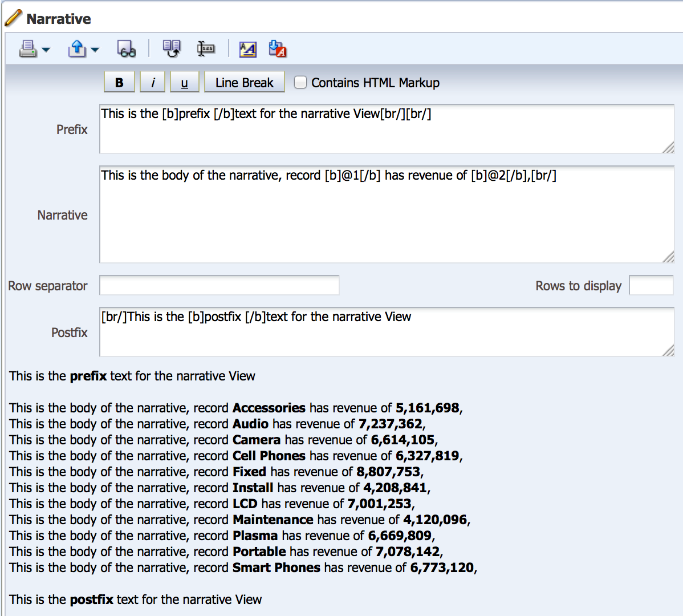The height and width of the screenshot is (616, 683).
Task: Enable Contains HTML Markup checkbox
Action: pos(300,82)
